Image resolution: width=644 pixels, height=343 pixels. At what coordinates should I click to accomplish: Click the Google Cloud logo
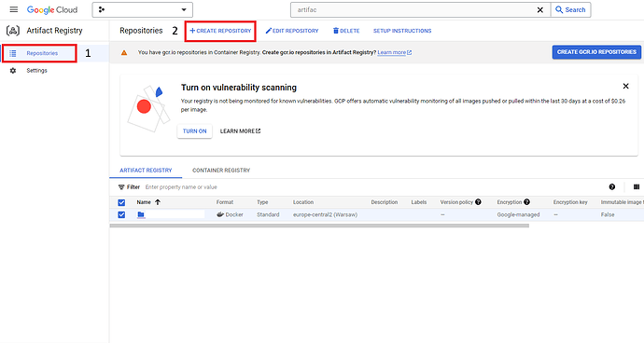coord(52,10)
